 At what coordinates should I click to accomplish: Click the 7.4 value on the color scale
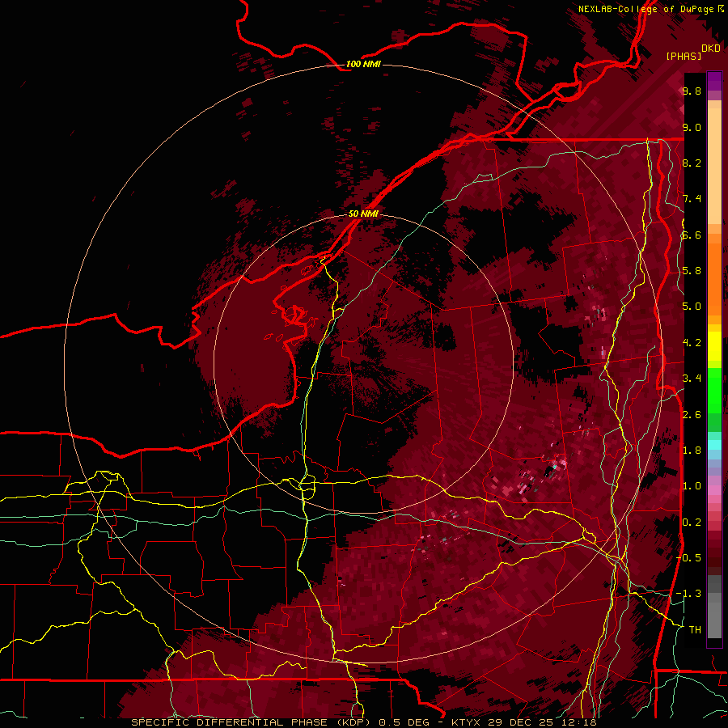pyautogui.click(x=692, y=199)
